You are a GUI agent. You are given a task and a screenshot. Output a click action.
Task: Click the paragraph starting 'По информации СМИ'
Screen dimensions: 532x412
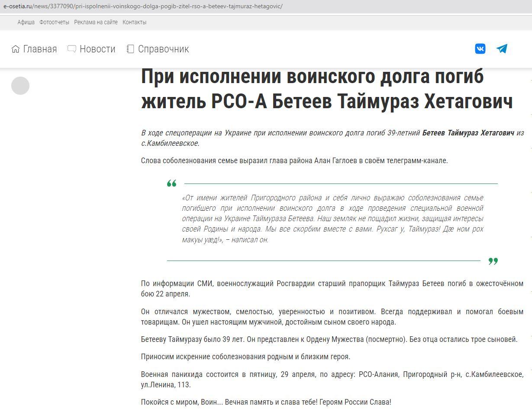click(x=332, y=289)
